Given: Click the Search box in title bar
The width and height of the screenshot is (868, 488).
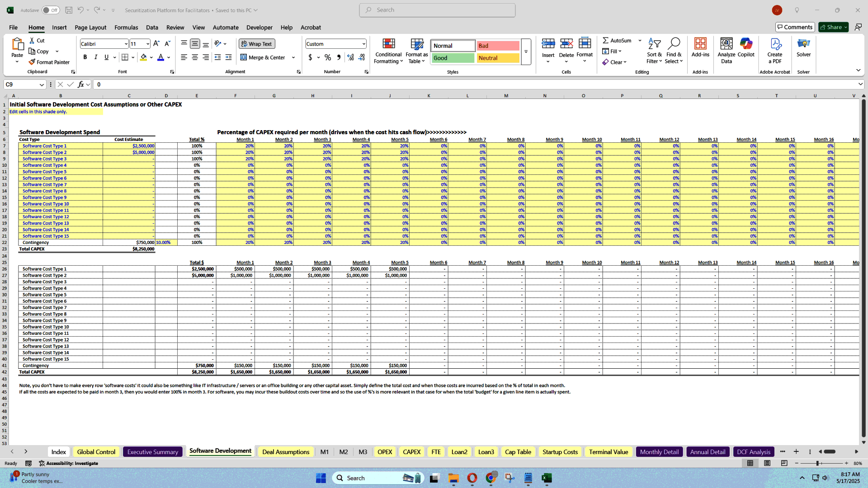Looking at the screenshot, I should tap(437, 10).
